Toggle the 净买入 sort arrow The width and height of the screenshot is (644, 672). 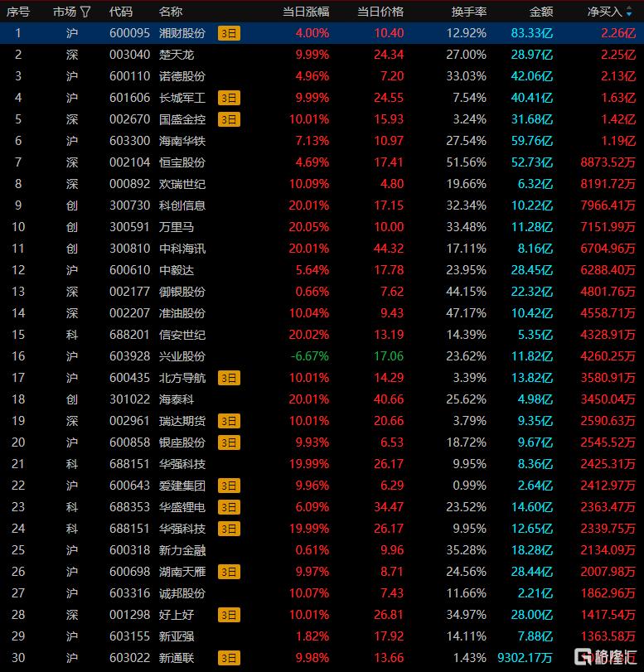[x=629, y=12]
